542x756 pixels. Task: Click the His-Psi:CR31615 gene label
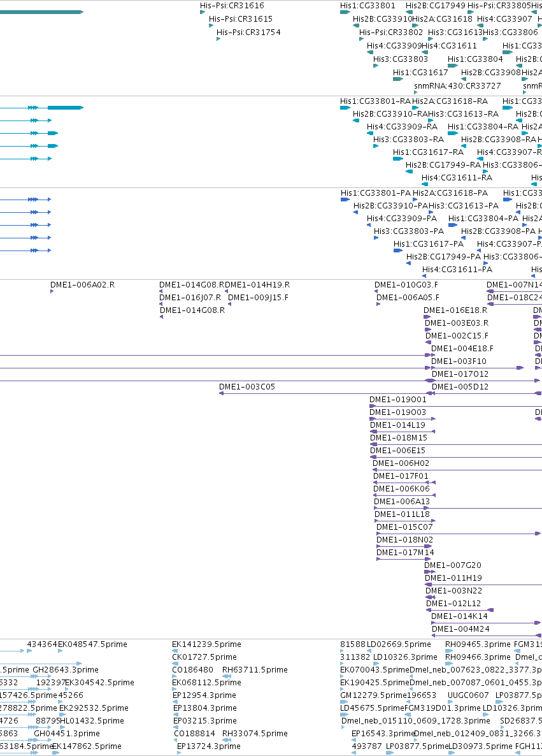pos(240,18)
